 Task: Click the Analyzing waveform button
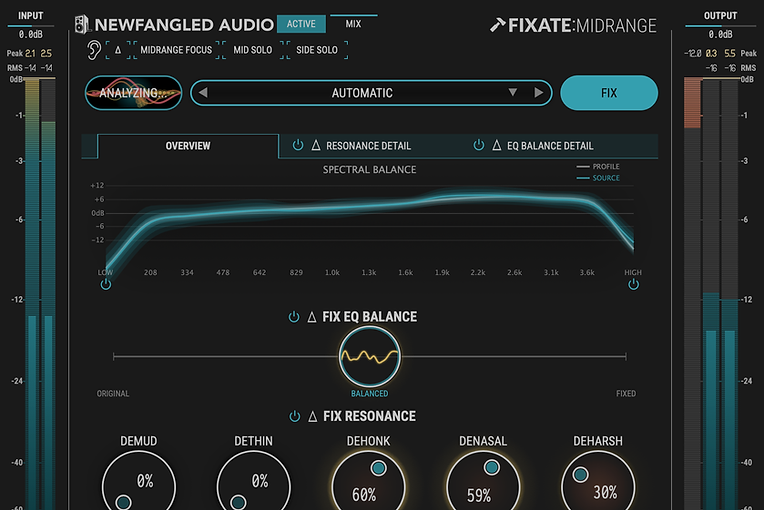(134, 93)
